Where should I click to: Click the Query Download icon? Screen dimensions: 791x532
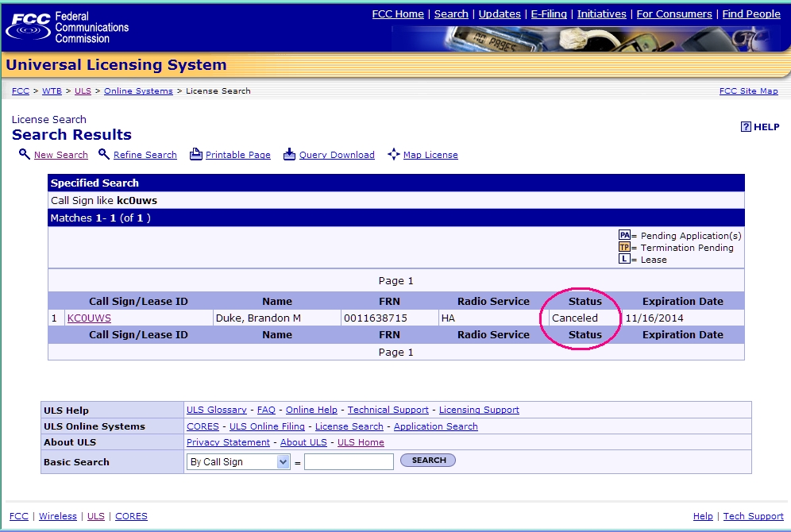[x=289, y=154]
